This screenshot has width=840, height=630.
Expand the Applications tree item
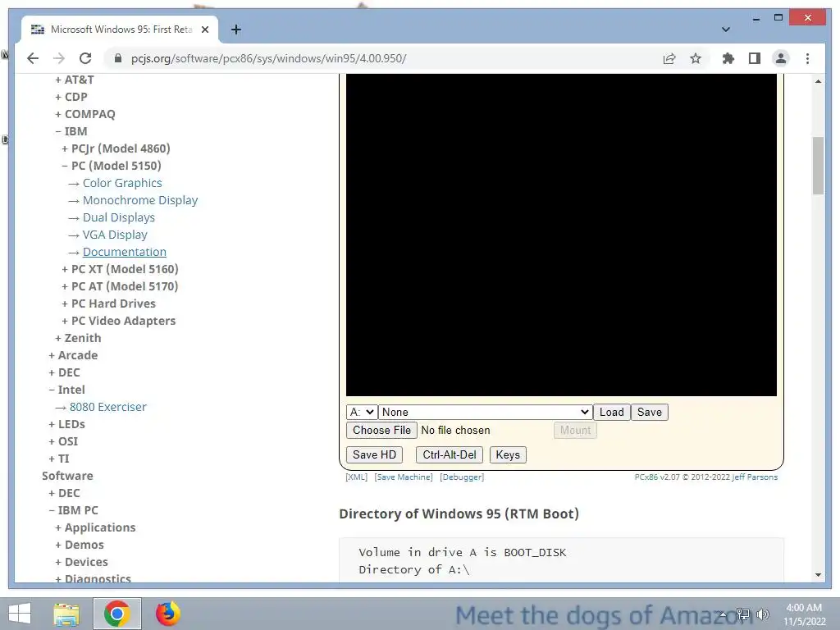[x=95, y=527]
